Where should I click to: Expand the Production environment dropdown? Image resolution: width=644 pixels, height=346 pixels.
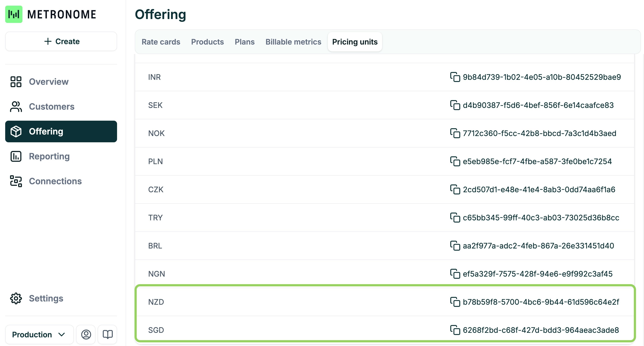point(39,335)
